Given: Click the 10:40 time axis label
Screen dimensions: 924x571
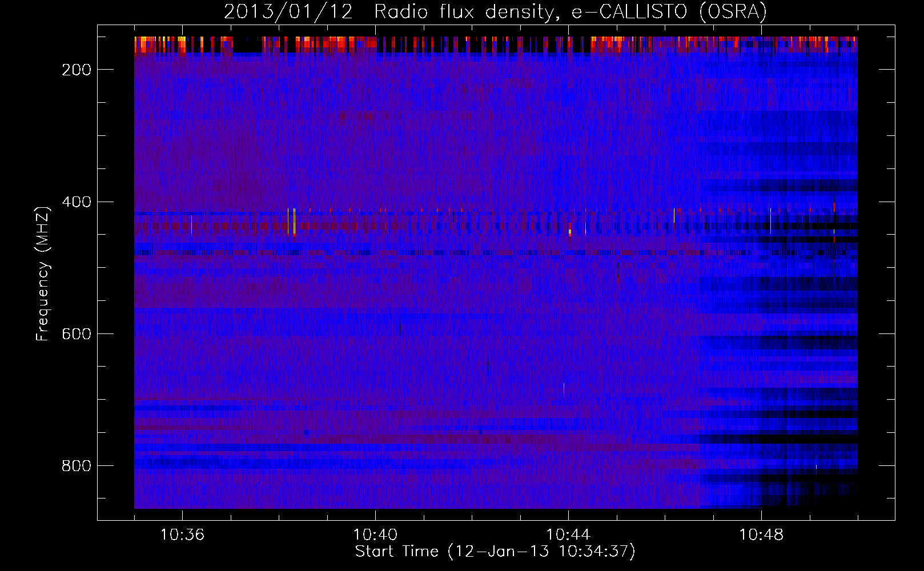Looking at the screenshot, I should tap(375, 535).
